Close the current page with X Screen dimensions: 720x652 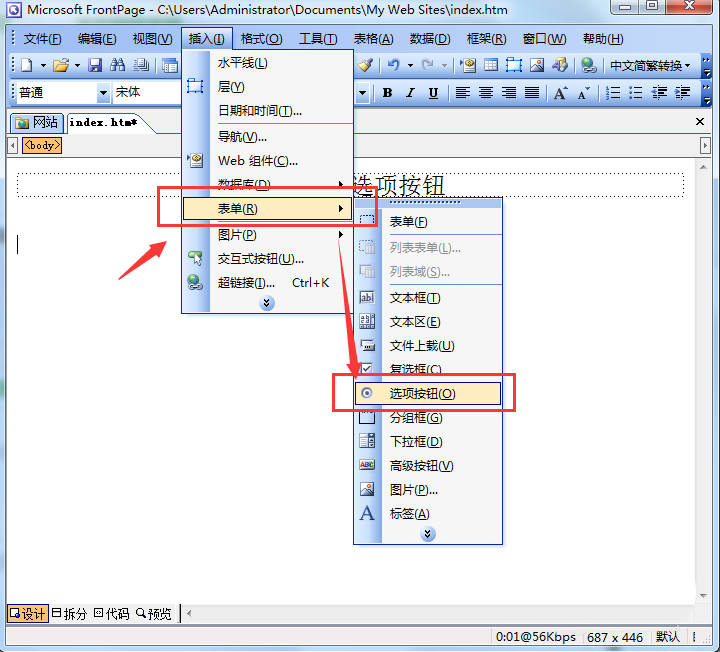(x=700, y=122)
